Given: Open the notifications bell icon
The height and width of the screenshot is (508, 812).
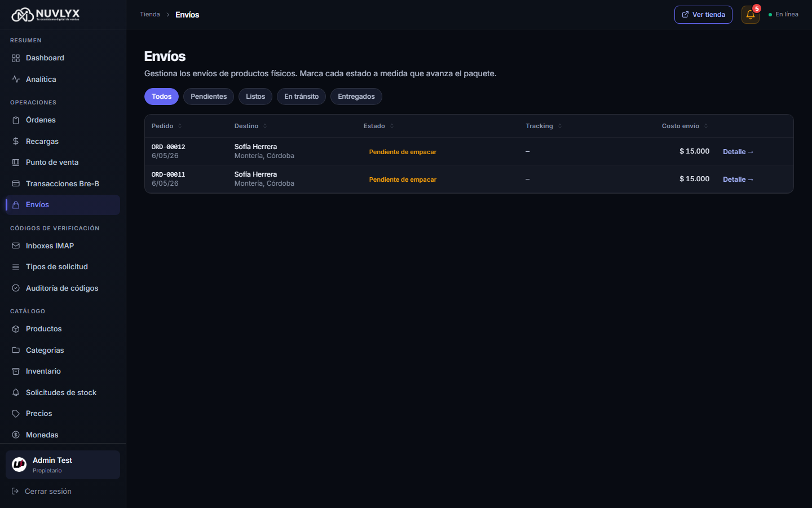Looking at the screenshot, I should 750,15.
